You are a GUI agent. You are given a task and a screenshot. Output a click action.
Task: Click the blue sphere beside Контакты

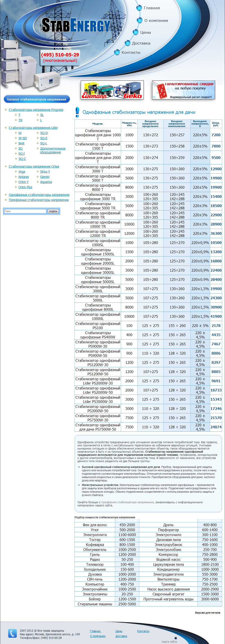(x=117, y=52)
